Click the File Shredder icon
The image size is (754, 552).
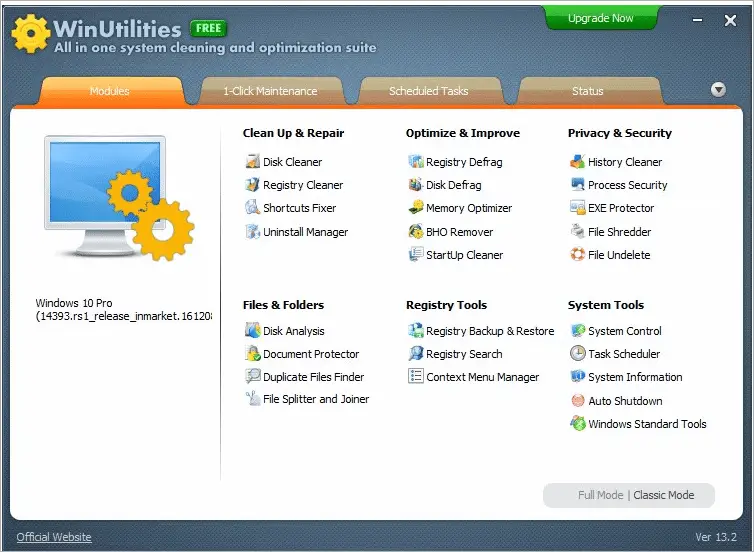click(578, 232)
